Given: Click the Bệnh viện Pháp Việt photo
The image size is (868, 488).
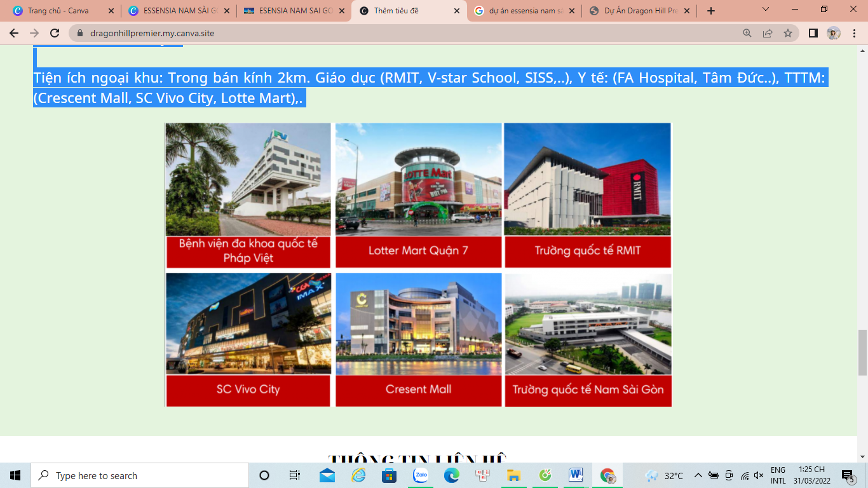Looking at the screenshot, I should pyautogui.click(x=248, y=179).
